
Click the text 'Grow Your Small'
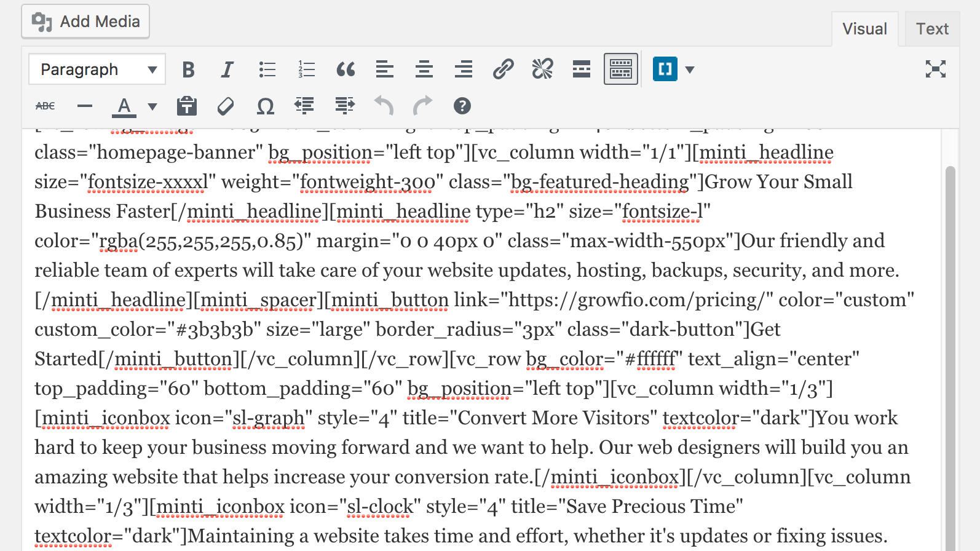778,182
